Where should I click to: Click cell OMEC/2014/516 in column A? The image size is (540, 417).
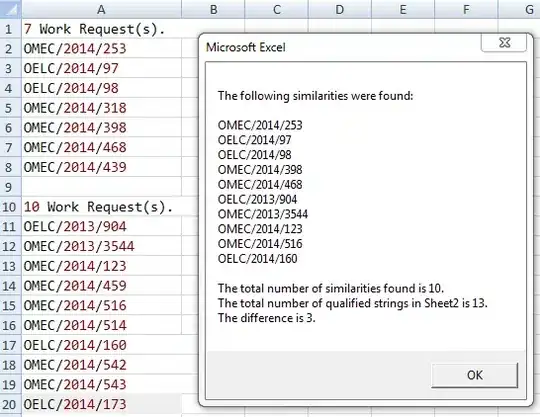click(101, 305)
